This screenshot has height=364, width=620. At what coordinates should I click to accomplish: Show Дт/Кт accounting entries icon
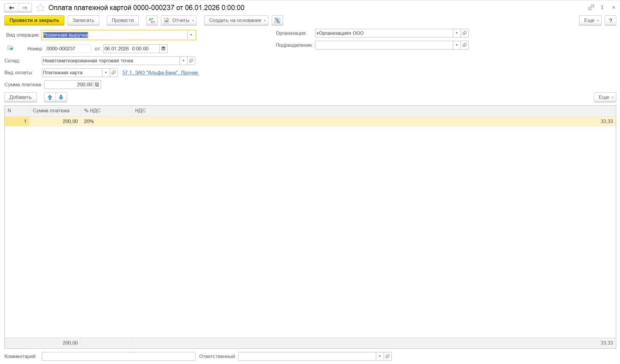[152, 20]
